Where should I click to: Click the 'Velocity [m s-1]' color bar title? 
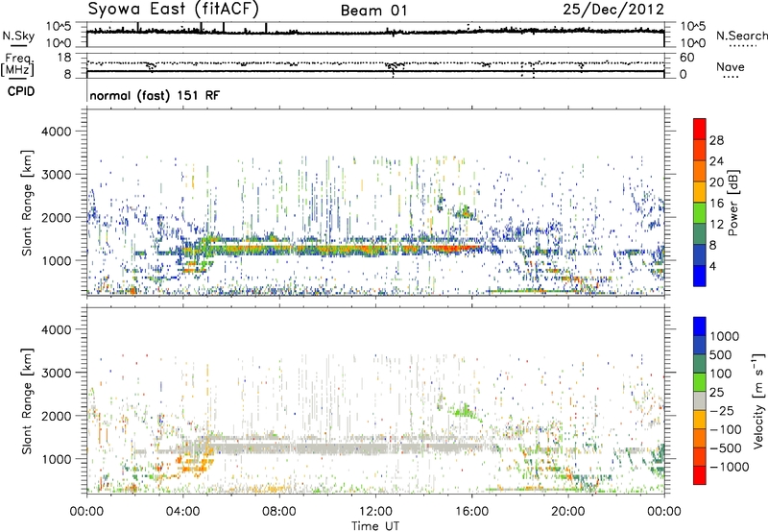pyautogui.click(x=758, y=400)
